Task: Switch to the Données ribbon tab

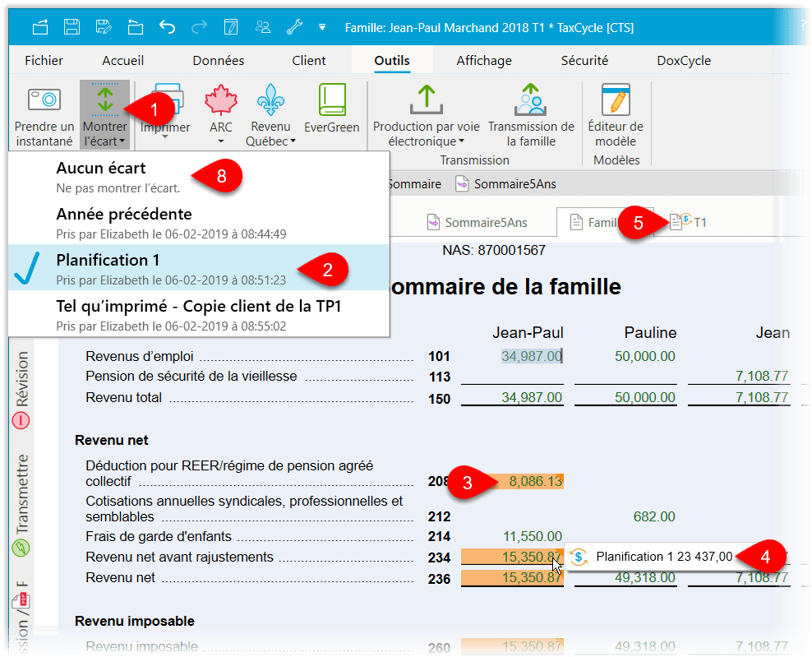Action: point(219,61)
